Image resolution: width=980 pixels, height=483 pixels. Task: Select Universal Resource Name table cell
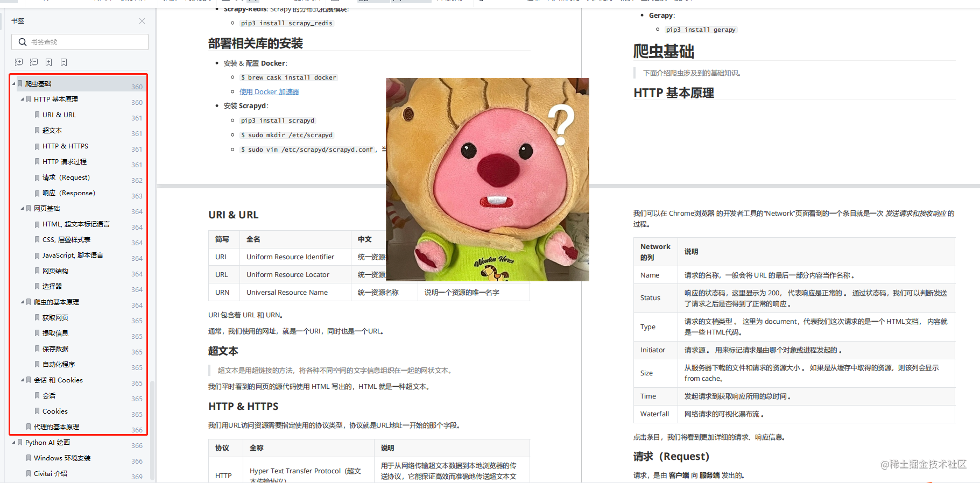click(295, 293)
